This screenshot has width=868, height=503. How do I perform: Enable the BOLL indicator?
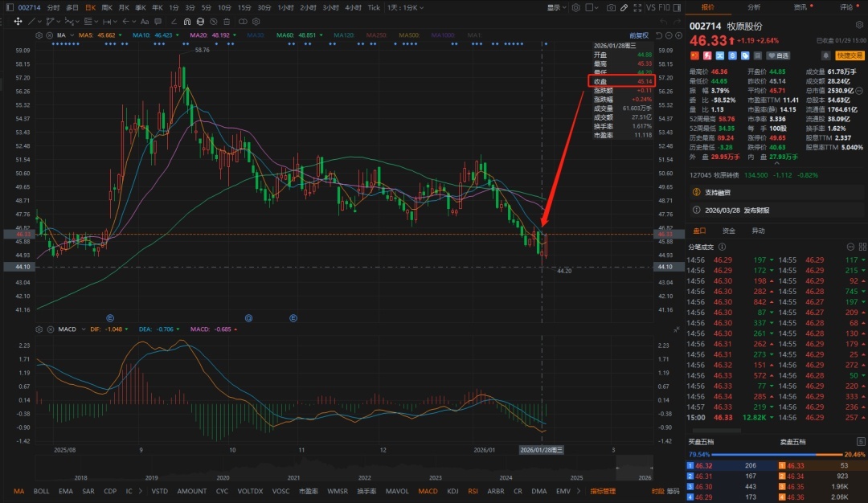(40, 491)
